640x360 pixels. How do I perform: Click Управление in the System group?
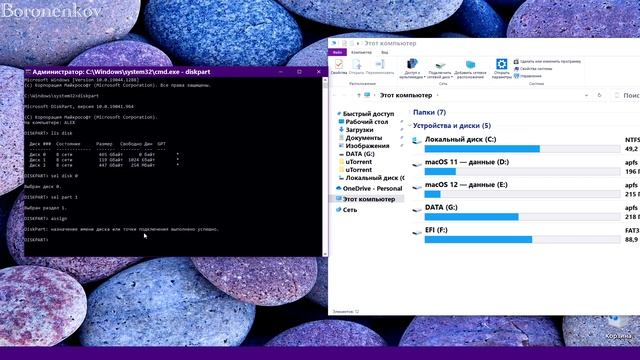[x=528, y=76]
